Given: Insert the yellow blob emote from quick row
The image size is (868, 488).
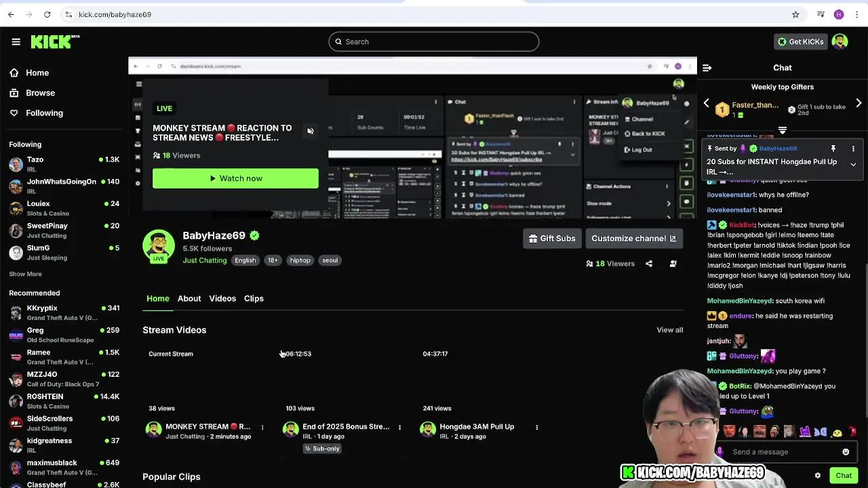Looking at the screenshot, I should click(837, 432).
